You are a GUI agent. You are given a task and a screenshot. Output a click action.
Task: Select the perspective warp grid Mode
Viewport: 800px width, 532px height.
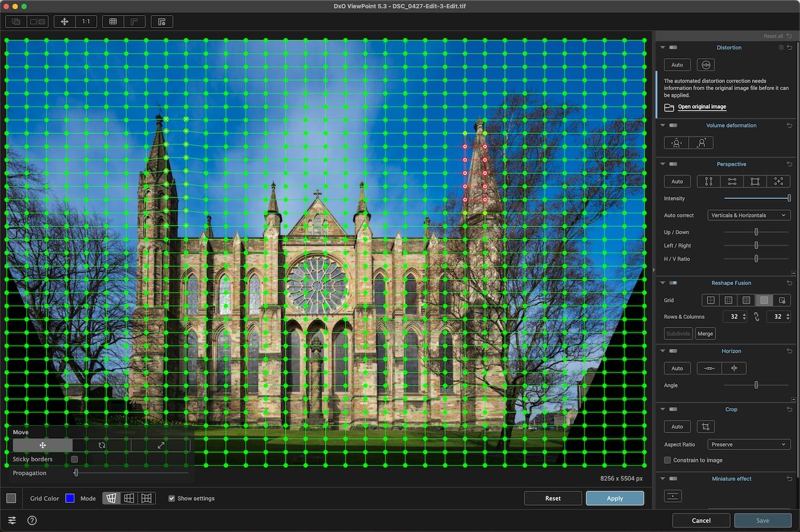click(111, 498)
